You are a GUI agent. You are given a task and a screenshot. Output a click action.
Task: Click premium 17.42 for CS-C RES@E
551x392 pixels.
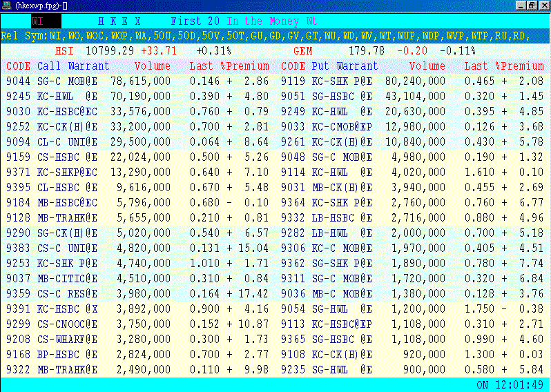(253, 293)
